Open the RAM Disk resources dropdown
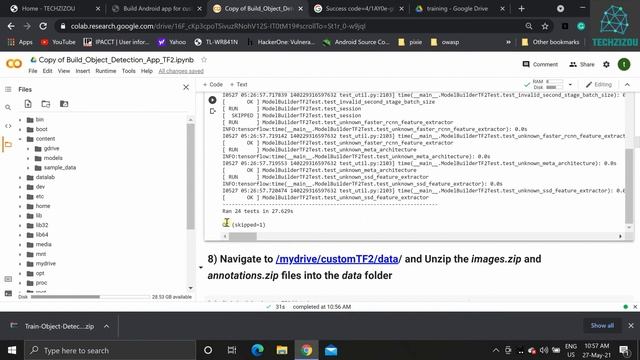The image size is (640, 360). click(570, 84)
